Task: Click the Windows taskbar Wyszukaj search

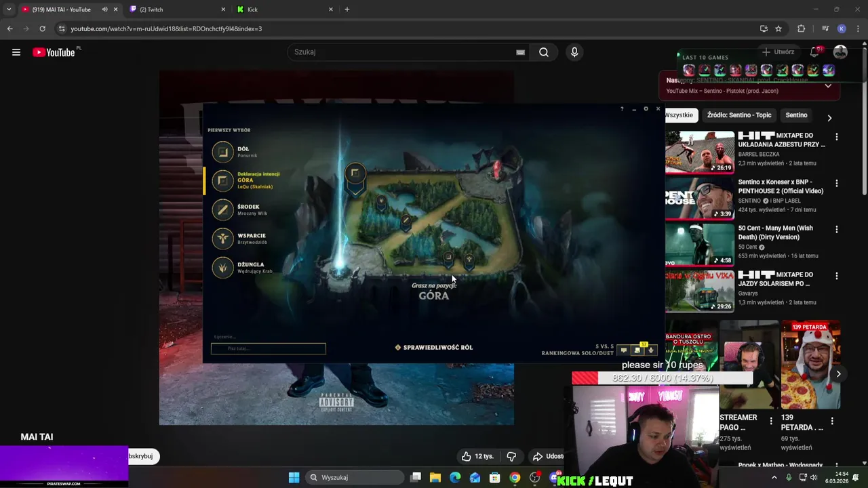Action: pos(354,477)
